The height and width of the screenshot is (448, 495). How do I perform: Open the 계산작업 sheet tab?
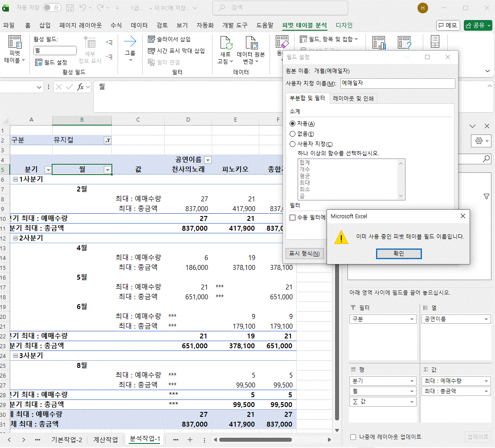tap(106, 440)
